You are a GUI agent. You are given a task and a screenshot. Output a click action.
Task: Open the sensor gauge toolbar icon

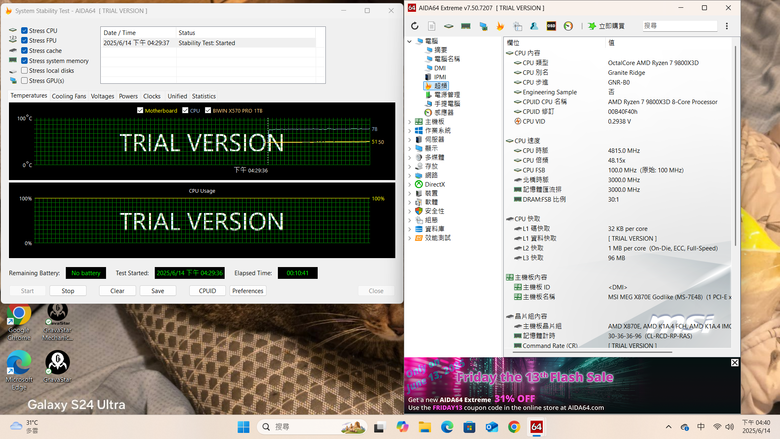(568, 26)
